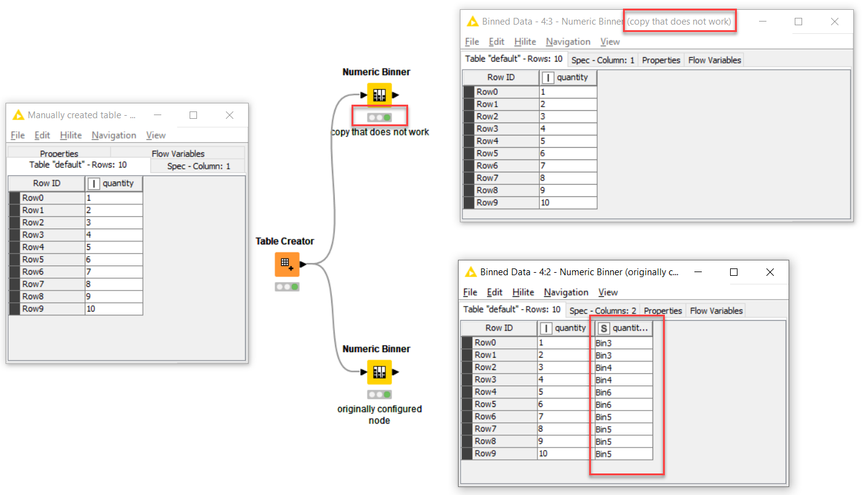The width and height of the screenshot is (868, 495).
Task: Select the bottom Numeric Binner node icon
Action: (379, 372)
